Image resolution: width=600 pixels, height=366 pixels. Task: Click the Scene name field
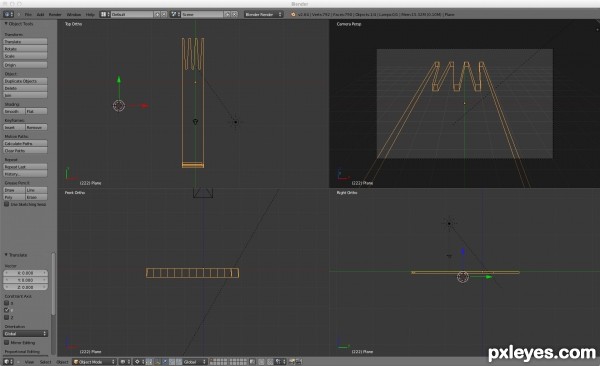pos(202,14)
